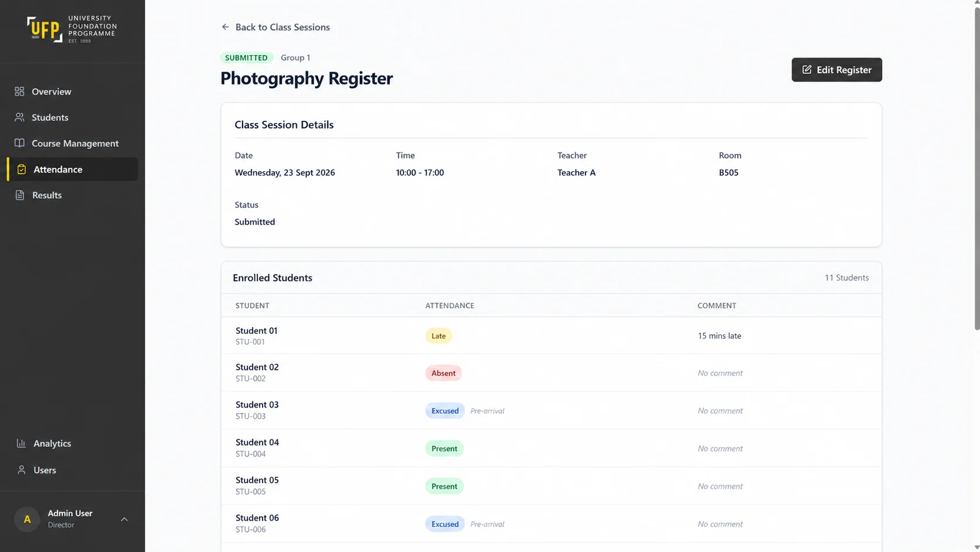Click the Students people icon

coord(19,117)
